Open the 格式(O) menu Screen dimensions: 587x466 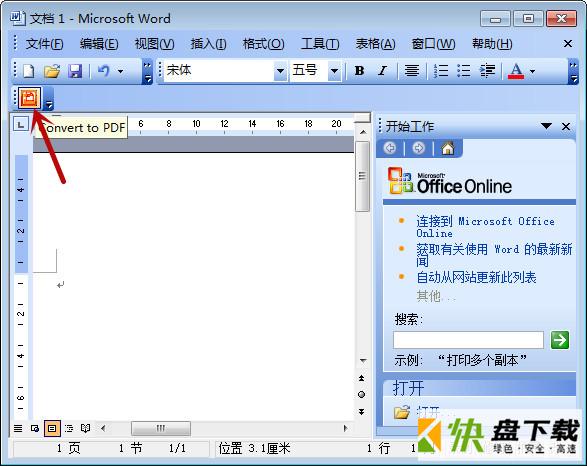(264, 44)
